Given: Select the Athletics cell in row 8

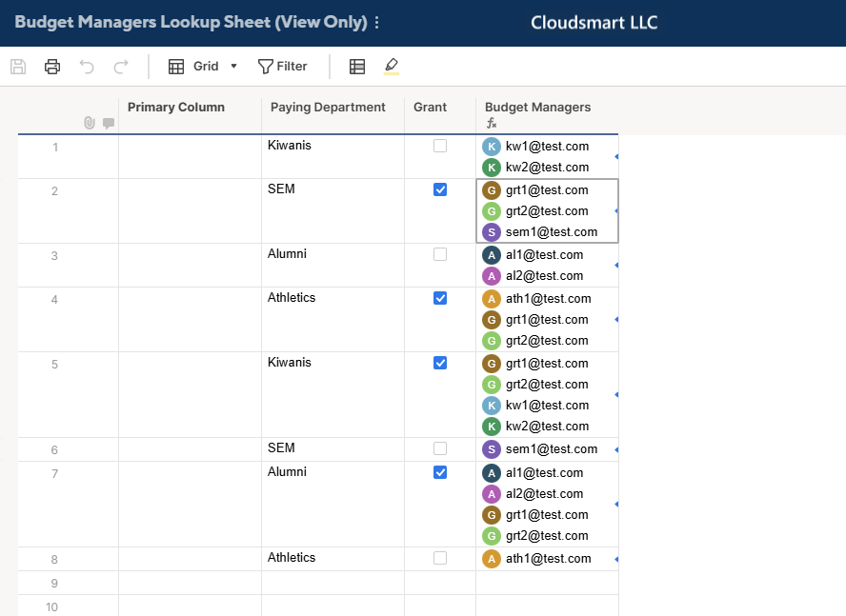Looking at the screenshot, I should point(332,560).
